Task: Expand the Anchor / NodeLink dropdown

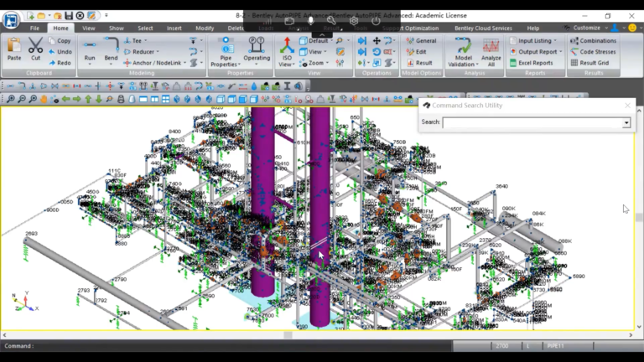Action: click(x=185, y=63)
